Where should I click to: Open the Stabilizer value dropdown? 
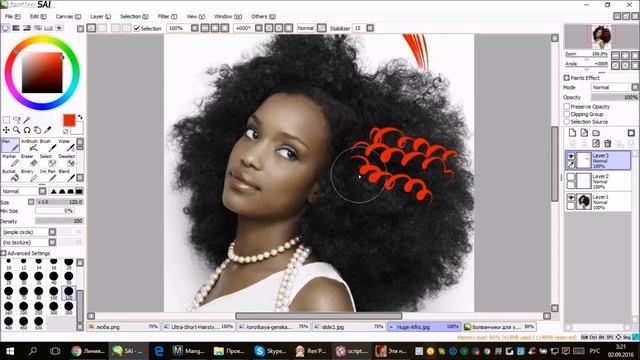[370, 28]
